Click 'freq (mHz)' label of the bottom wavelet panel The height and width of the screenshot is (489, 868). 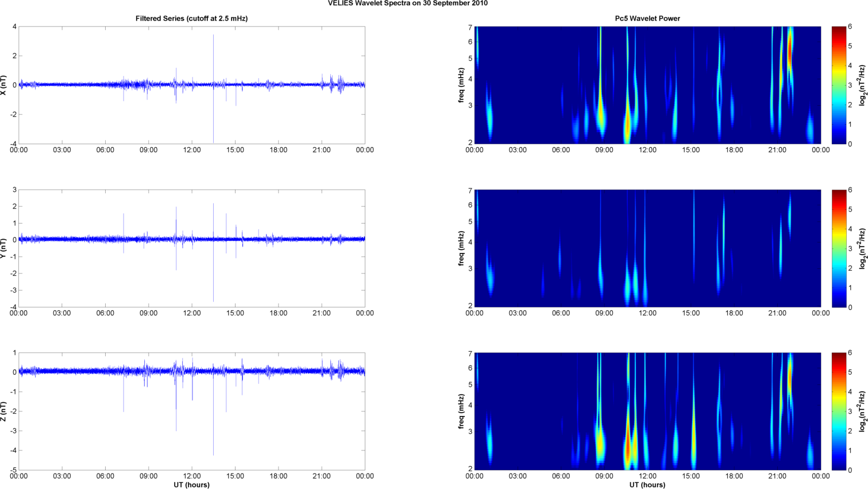pos(461,411)
